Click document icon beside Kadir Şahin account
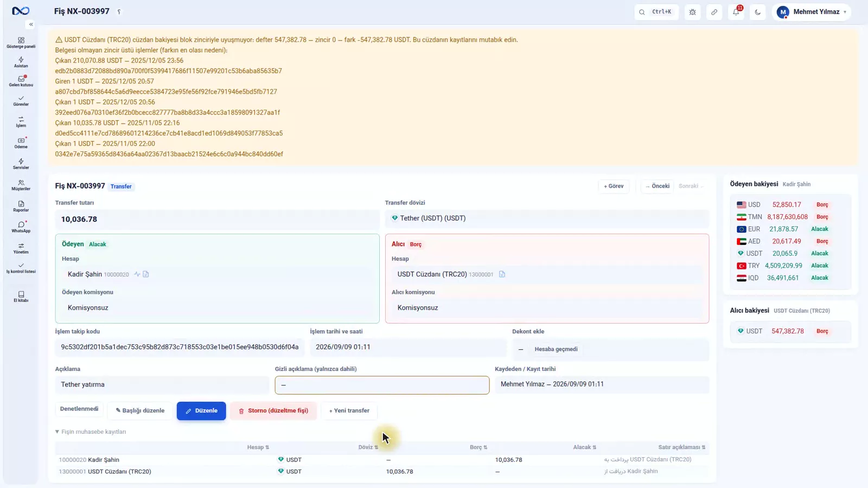 tap(146, 274)
